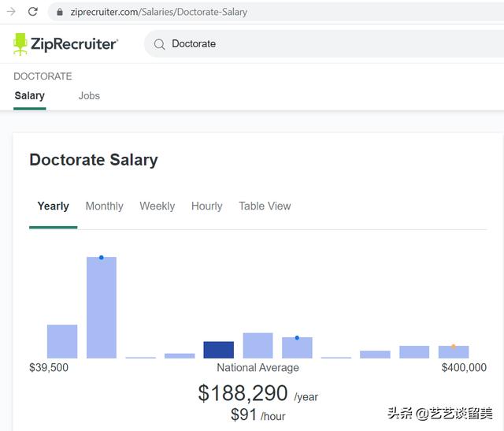Click the ZipRecruiter logo
This screenshot has height=431, width=504.
pos(66,44)
